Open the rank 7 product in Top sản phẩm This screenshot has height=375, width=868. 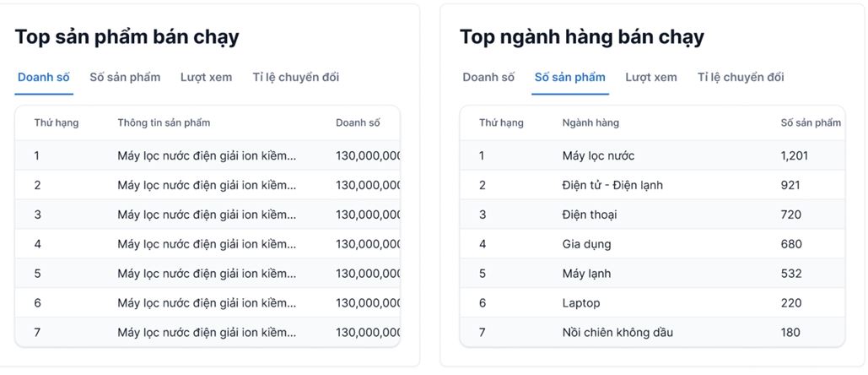207,333
